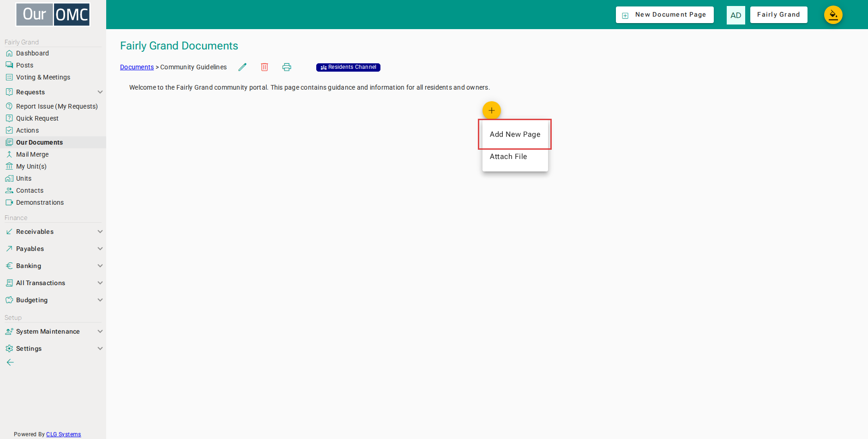Select Our Documents sidebar item

click(x=53, y=142)
